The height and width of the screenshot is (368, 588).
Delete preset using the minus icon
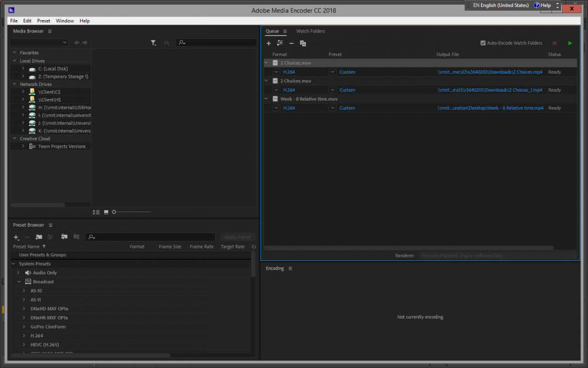pos(28,237)
